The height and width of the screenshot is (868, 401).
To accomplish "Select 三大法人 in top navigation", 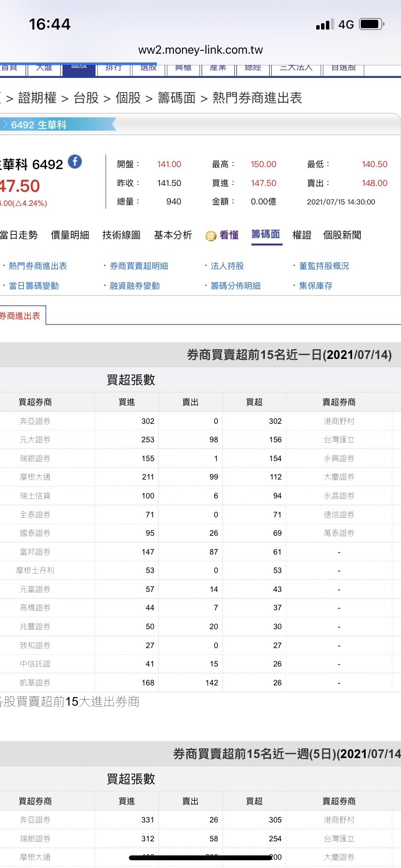I will pos(296,68).
